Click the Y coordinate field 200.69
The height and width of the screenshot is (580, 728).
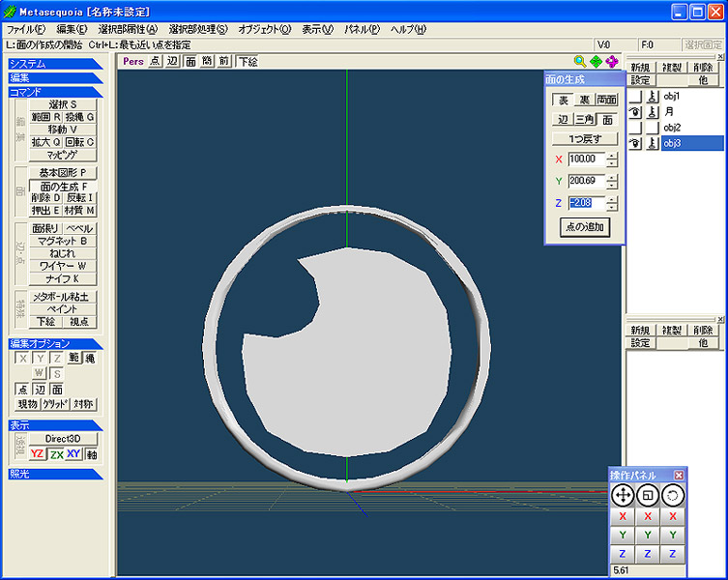click(587, 181)
